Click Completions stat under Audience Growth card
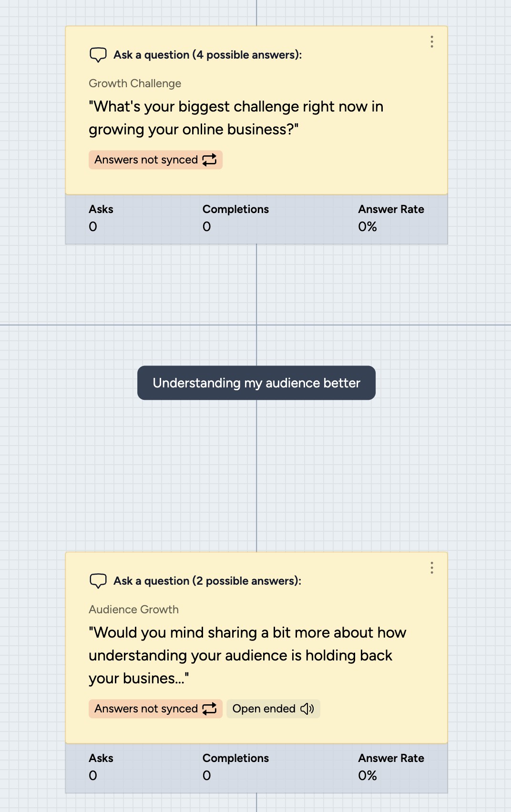511x812 pixels. coord(235,767)
